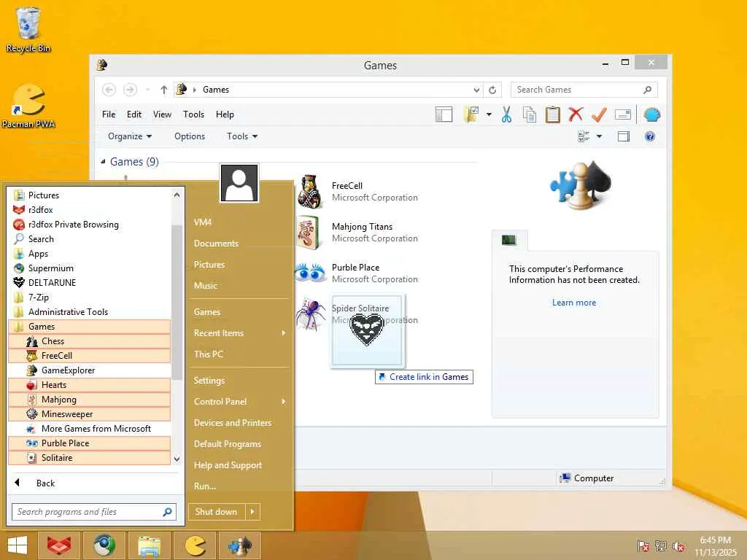Open the recent locations dropdown arrow
The height and width of the screenshot is (560, 747).
pyautogui.click(x=147, y=90)
